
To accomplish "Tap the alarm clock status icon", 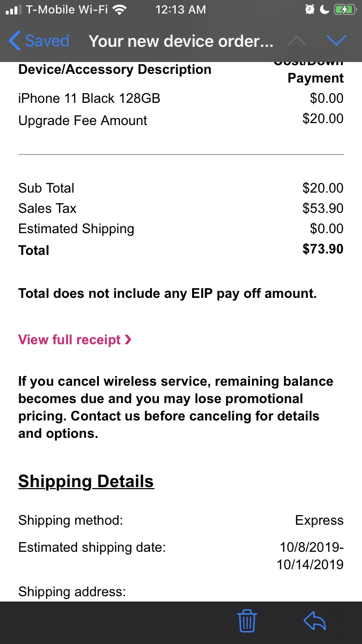I will (309, 10).
